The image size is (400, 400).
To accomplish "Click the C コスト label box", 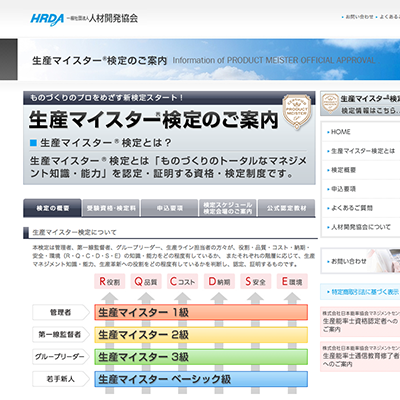I will 183,282.
